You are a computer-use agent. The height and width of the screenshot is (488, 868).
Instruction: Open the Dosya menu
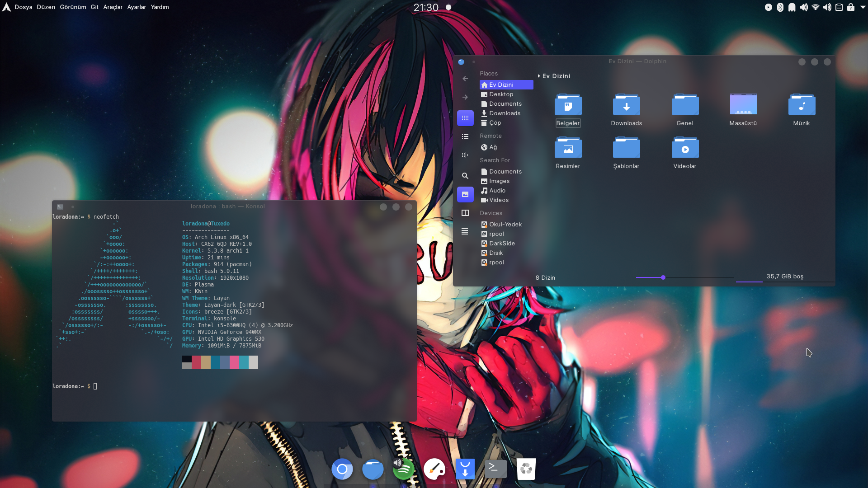click(24, 7)
